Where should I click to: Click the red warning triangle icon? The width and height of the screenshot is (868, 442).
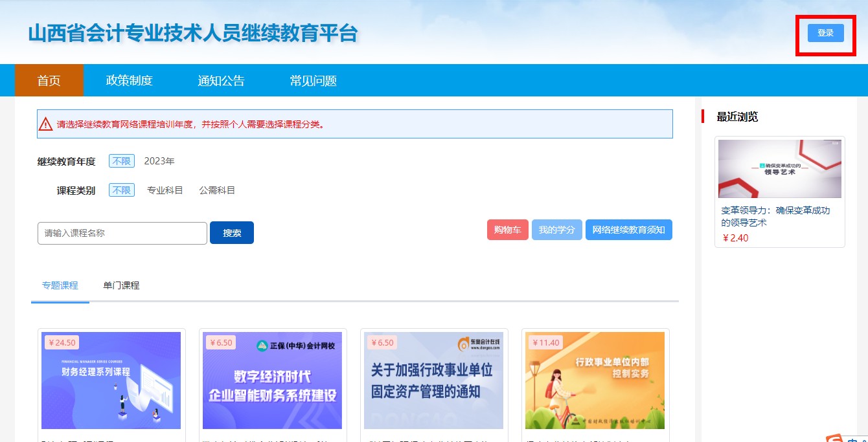(x=45, y=124)
